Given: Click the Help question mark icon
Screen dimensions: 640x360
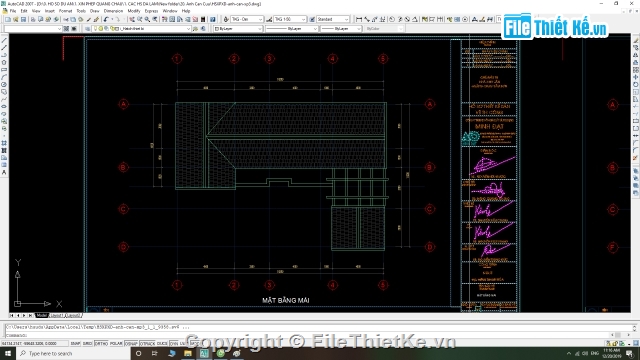Looking at the screenshot, I should 213,19.
